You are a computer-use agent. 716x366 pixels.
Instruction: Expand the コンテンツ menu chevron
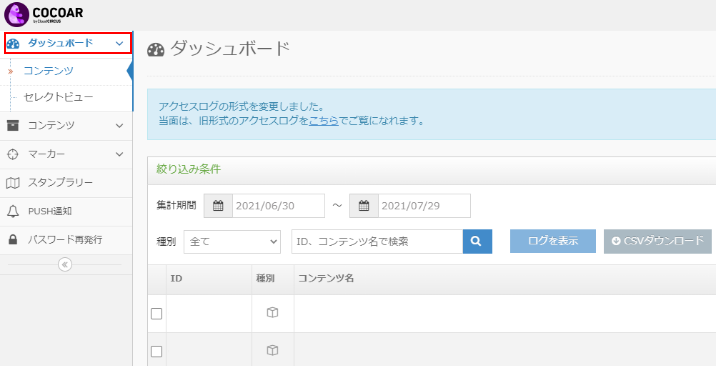119,125
